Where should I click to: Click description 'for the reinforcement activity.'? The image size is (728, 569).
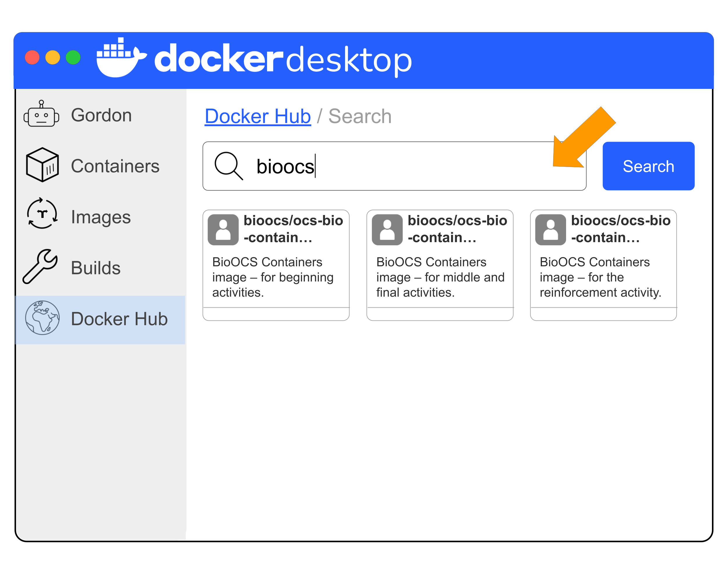(x=600, y=277)
